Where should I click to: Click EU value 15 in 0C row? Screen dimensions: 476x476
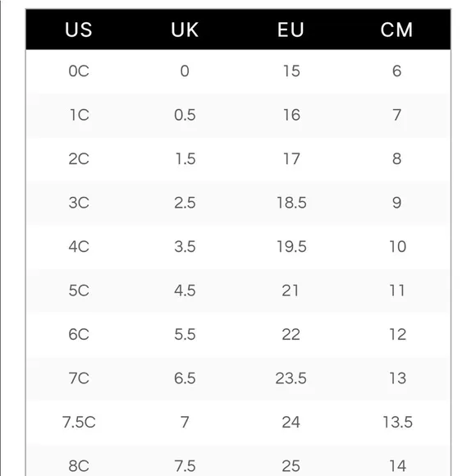click(291, 71)
